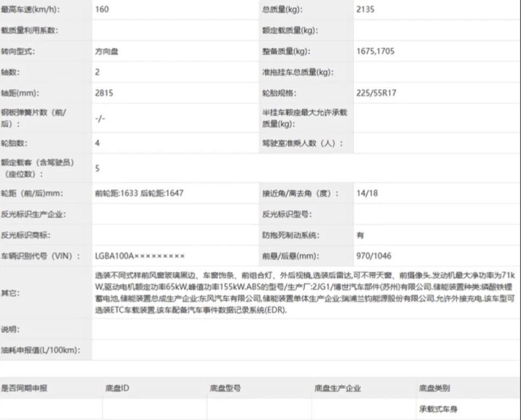521x420 pixels.
Task: Click the 底盘型号 column header
Action: (225, 388)
